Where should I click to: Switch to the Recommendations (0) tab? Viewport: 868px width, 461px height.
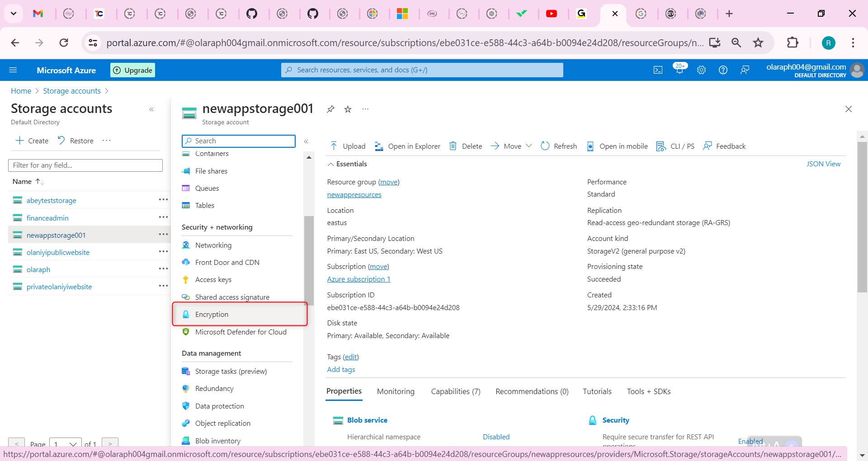tap(532, 391)
